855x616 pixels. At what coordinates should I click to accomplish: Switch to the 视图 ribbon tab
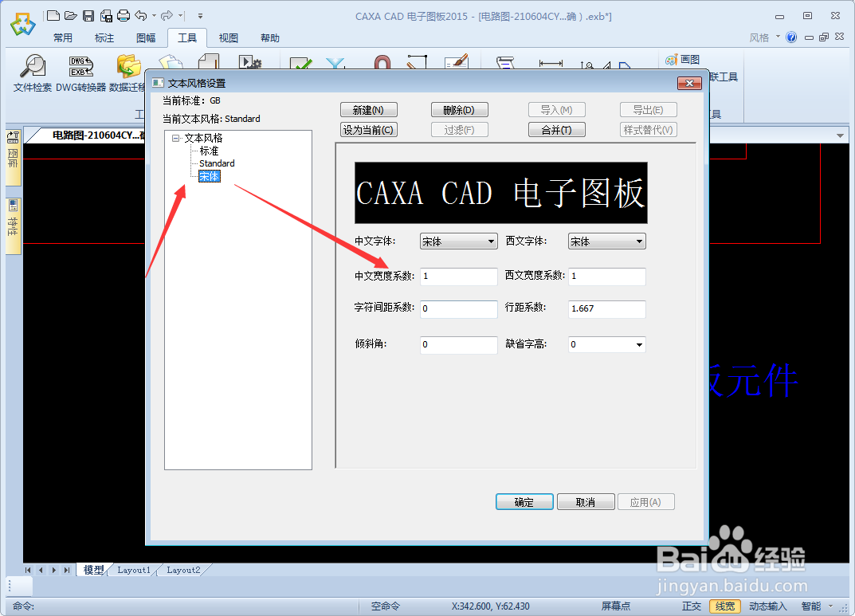[229, 37]
